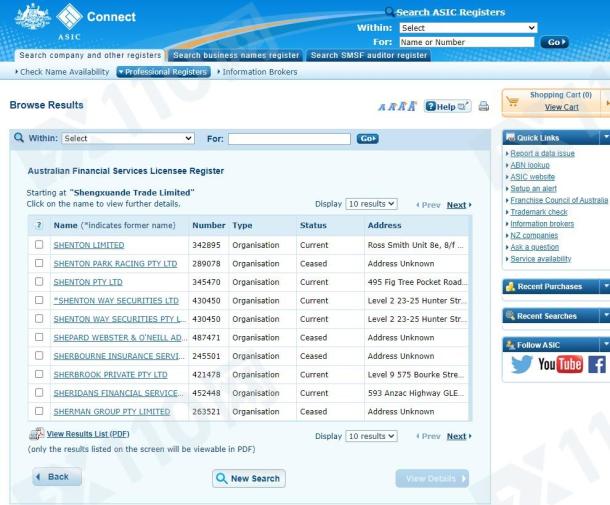
Task: Click View Cart link
Action: (x=561, y=107)
